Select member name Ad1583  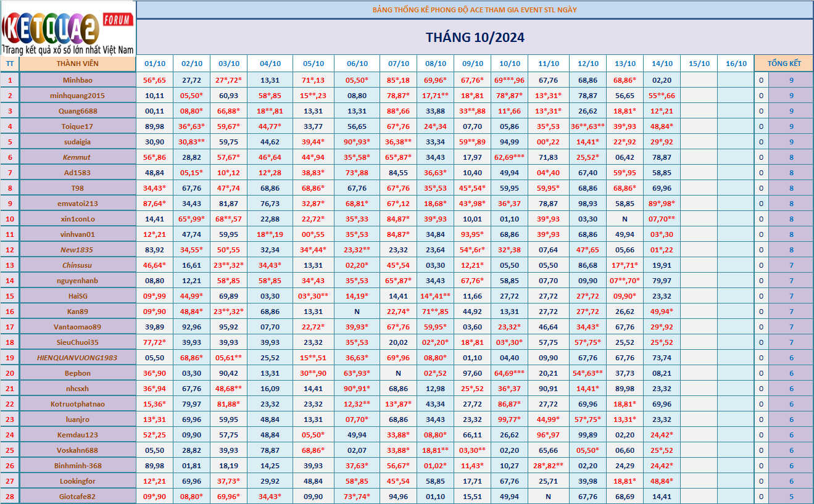point(77,173)
